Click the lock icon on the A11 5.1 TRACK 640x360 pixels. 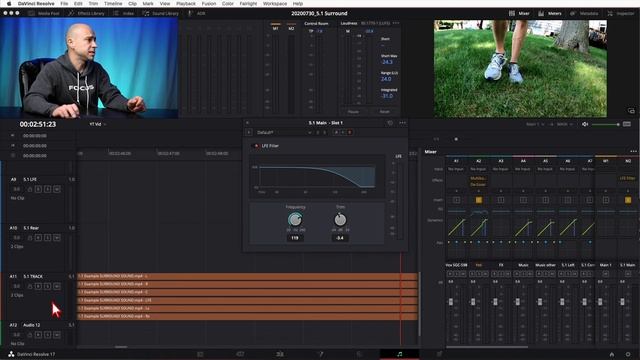coord(30,287)
